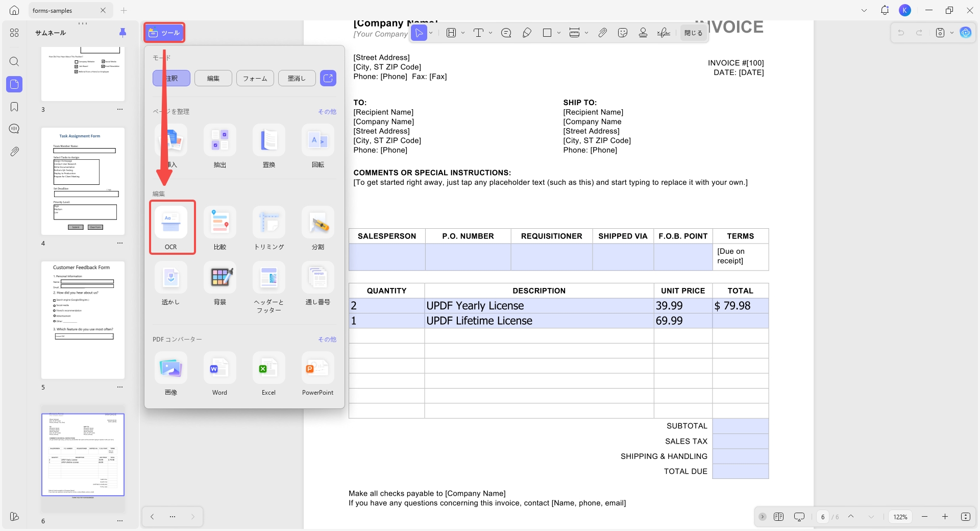Select the 置換 replace pages tool

(x=269, y=146)
